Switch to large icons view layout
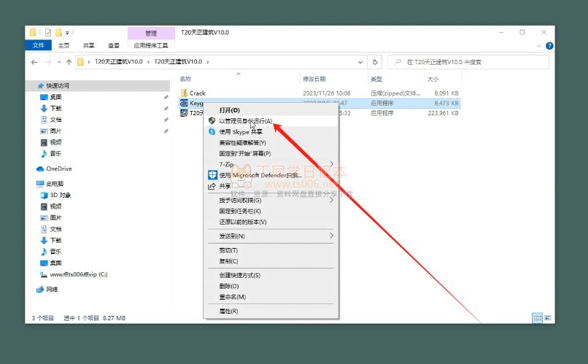 coord(547,318)
